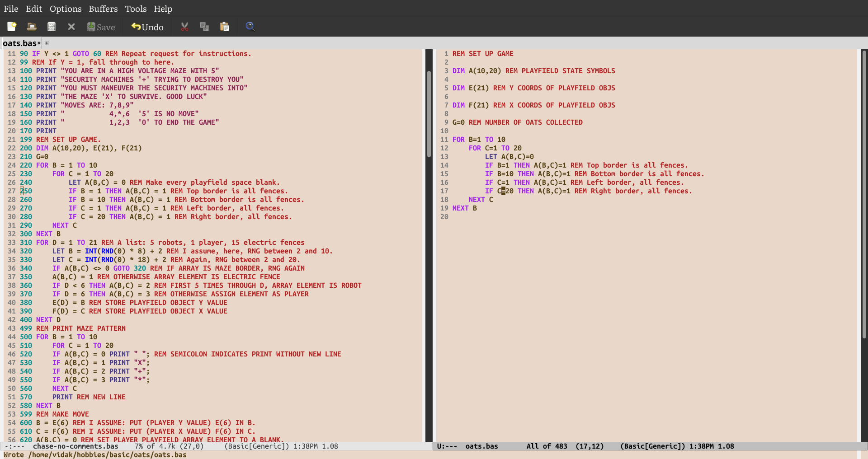
Task: Click the Paste clipboard icon
Action: (x=225, y=27)
